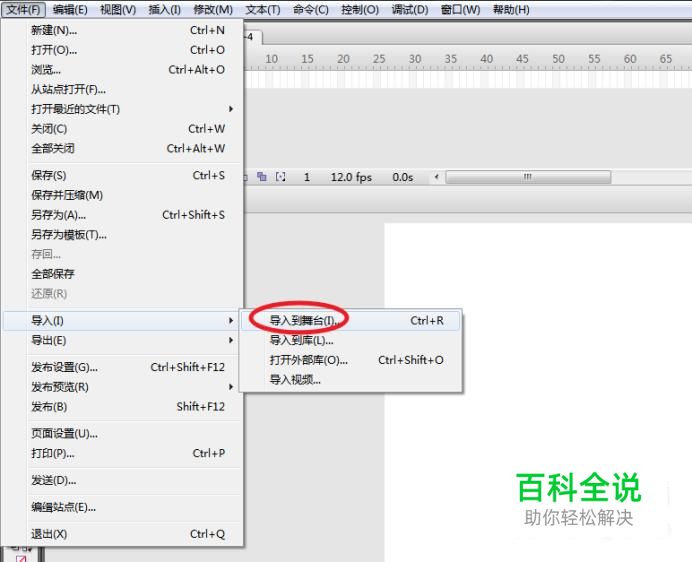The image size is (692, 562).
Task: Click the modify onion markers icon
Action: click(x=281, y=177)
